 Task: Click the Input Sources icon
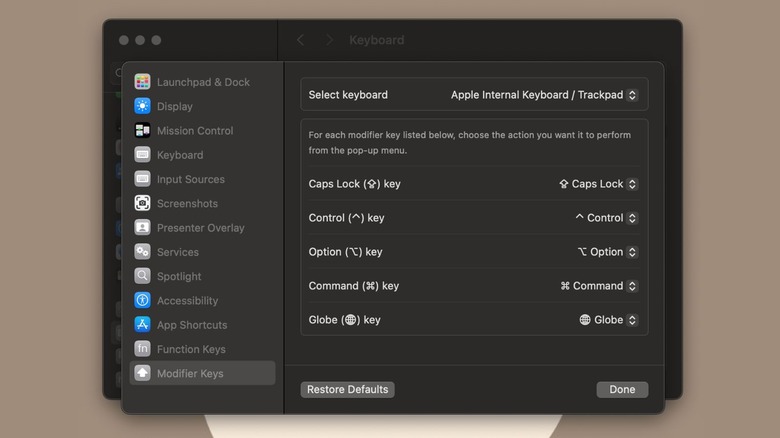(x=142, y=179)
